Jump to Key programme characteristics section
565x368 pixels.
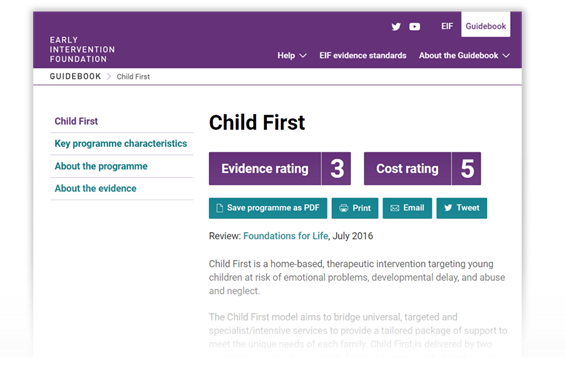click(x=121, y=143)
